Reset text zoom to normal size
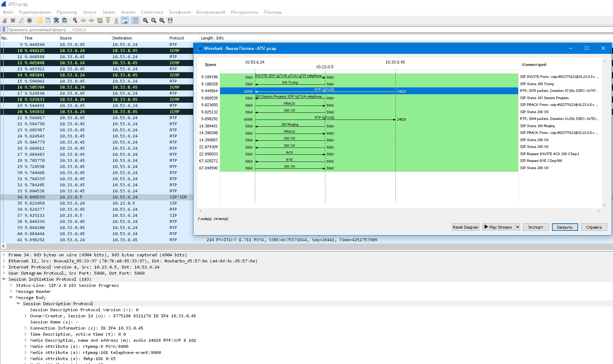This screenshot has width=613, height=364. pyautogui.click(x=162, y=20)
